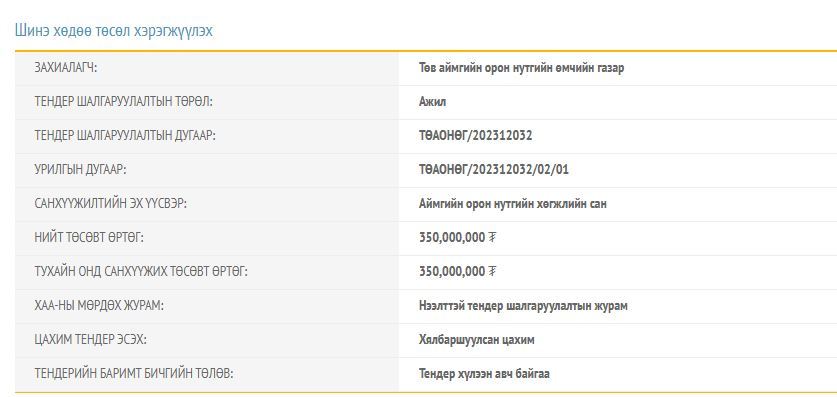Click status Тендер хүлээн авч байгаа

point(484,374)
